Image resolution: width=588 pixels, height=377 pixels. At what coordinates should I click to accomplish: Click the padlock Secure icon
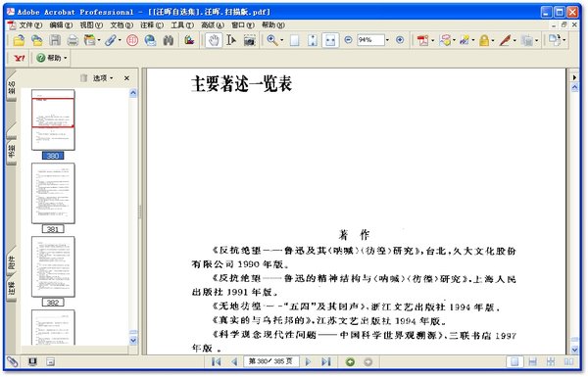click(484, 40)
